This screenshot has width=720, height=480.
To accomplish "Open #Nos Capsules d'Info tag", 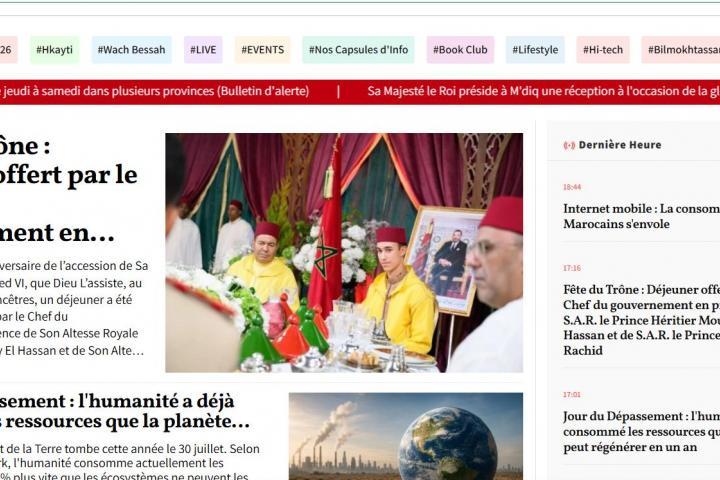I will pos(358,50).
